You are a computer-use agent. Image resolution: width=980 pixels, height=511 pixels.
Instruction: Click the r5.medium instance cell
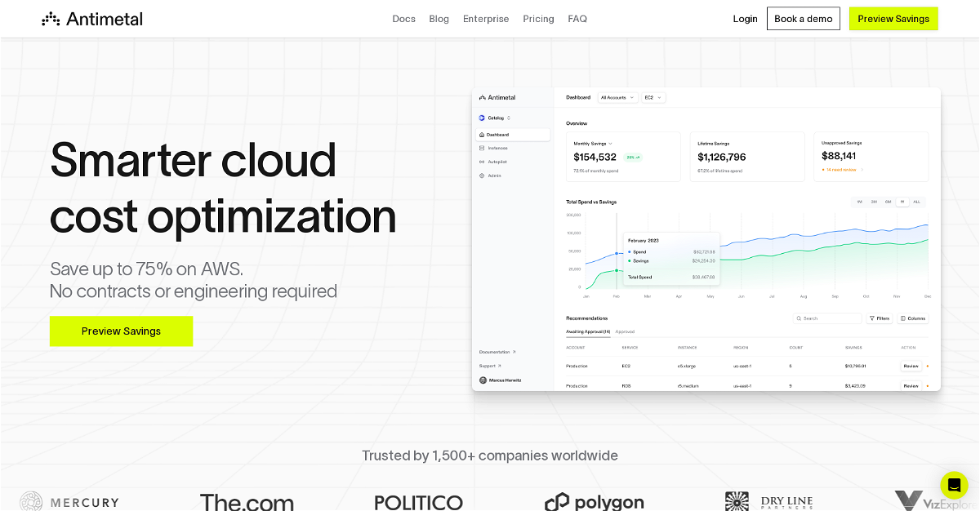[687, 385]
